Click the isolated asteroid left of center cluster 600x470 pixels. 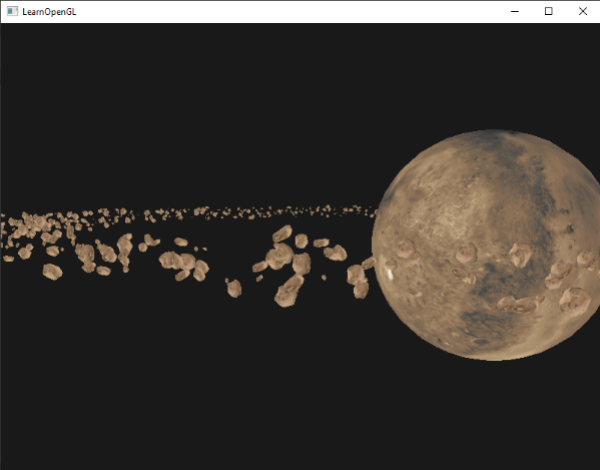tap(233, 288)
